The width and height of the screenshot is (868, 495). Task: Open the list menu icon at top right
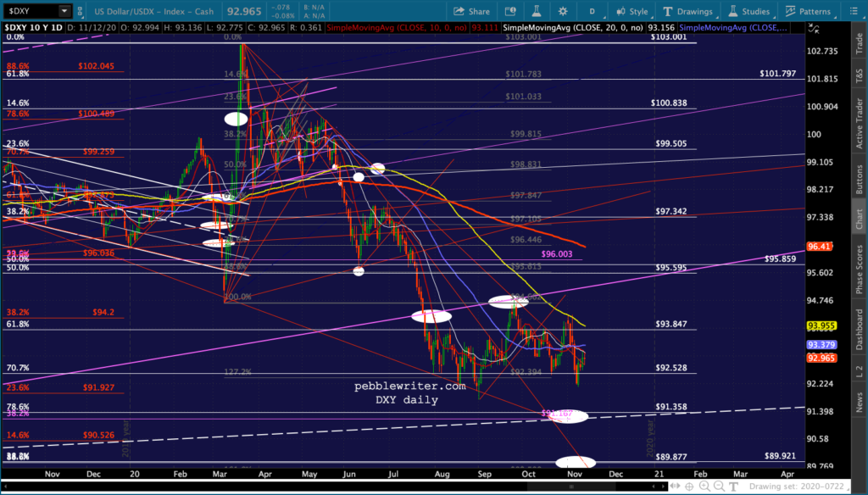854,11
